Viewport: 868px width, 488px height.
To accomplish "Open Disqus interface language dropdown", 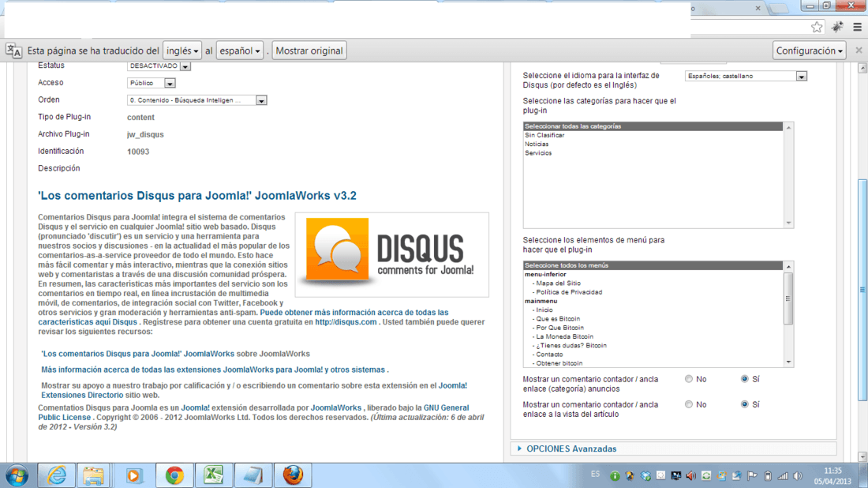I will click(x=746, y=76).
